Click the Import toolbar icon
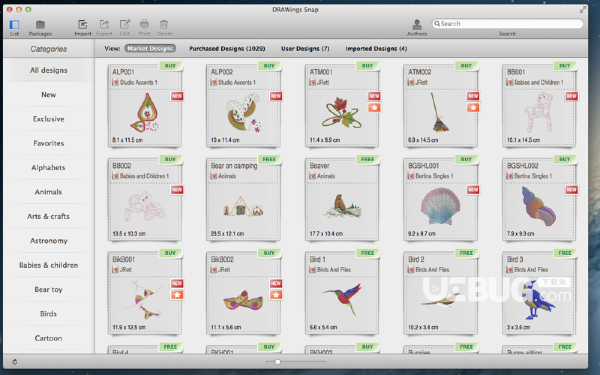 tap(83, 25)
